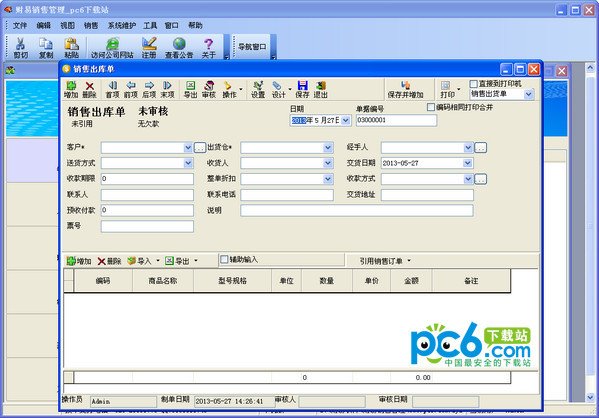Open 查看公告 globe icon

179,48
